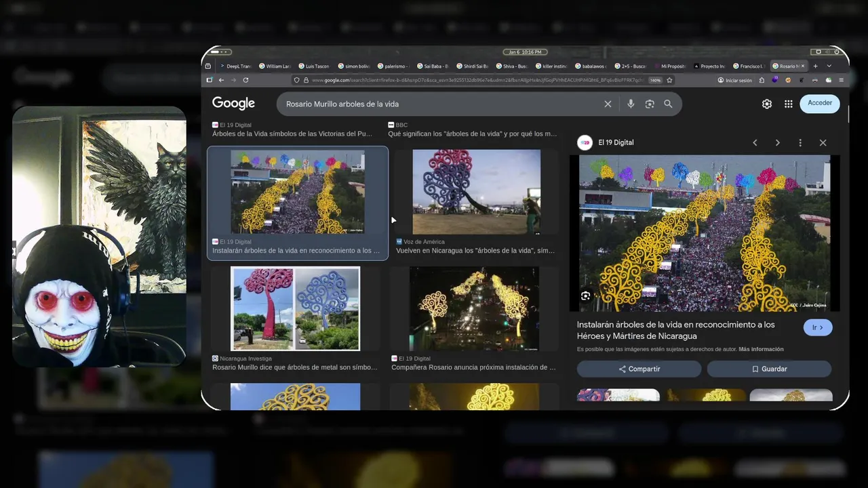
Task: Open the Firefox hamburger menu
Action: pyautogui.click(x=842, y=80)
